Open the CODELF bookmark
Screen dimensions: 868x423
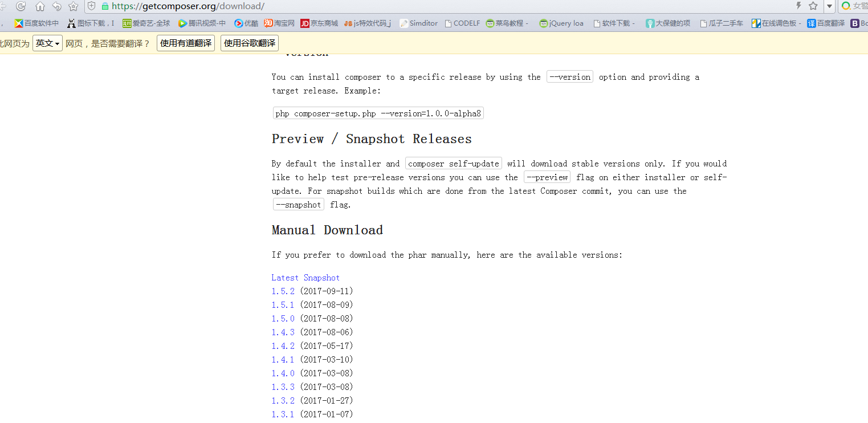point(462,23)
